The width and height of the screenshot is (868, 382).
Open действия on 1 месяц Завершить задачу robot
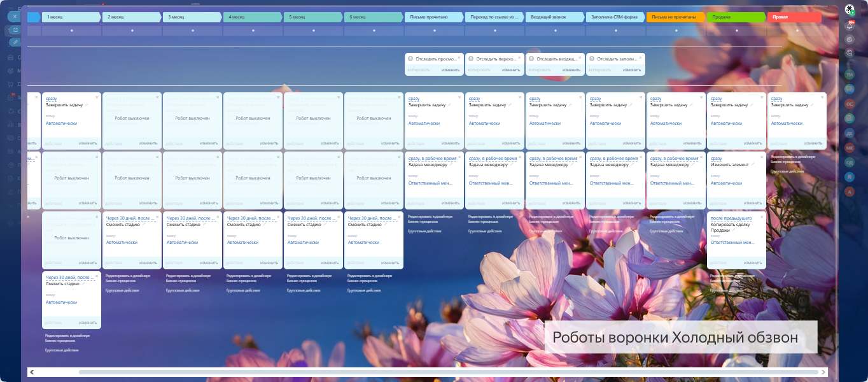[54, 143]
